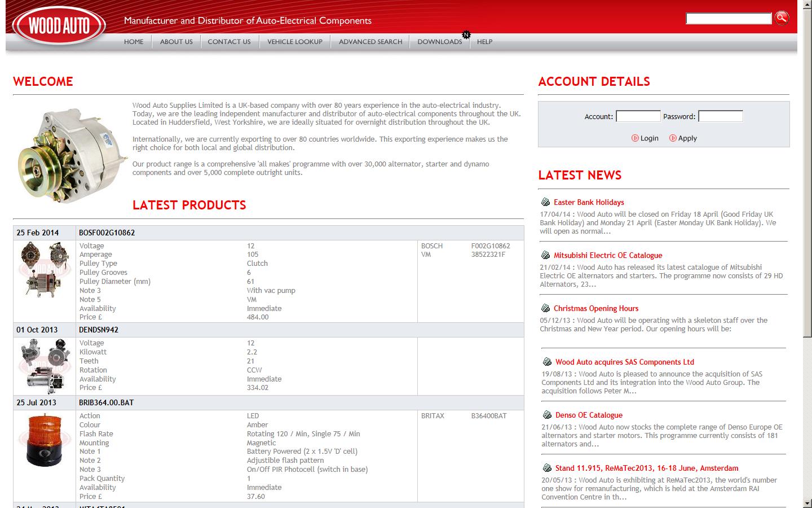
Task: Click inside the Account field
Action: click(x=638, y=116)
